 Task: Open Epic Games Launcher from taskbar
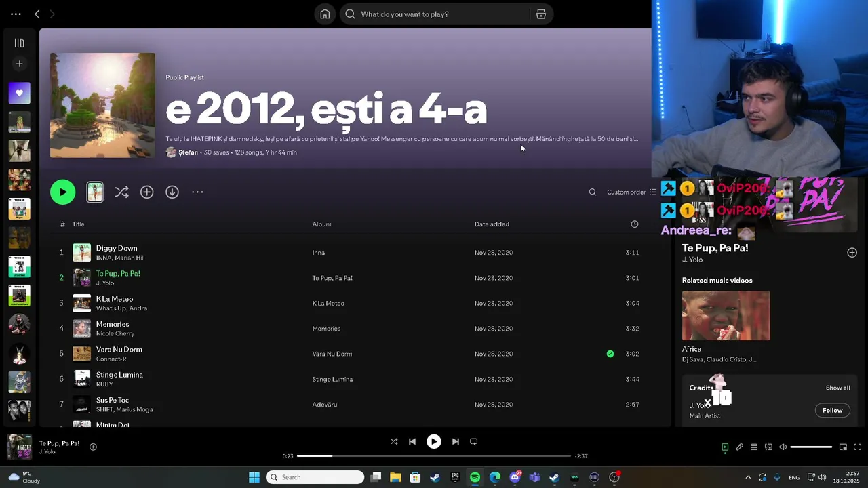point(454,477)
